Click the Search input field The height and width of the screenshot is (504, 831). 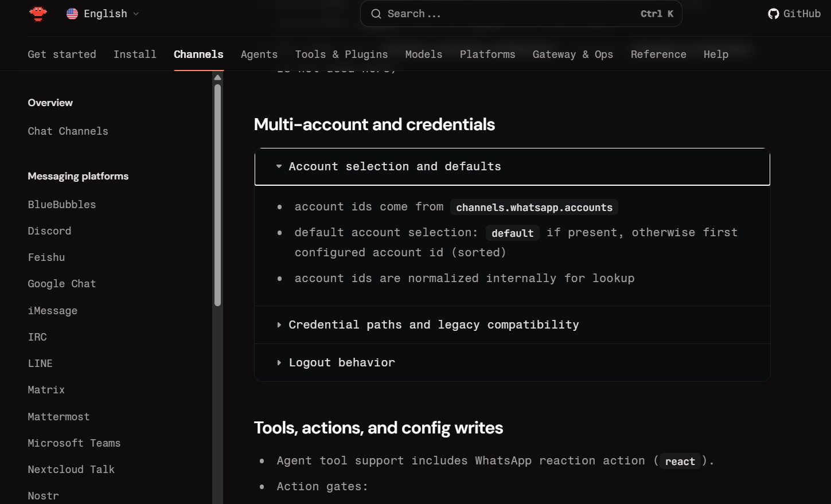pyautogui.click(x=521, y=14)
